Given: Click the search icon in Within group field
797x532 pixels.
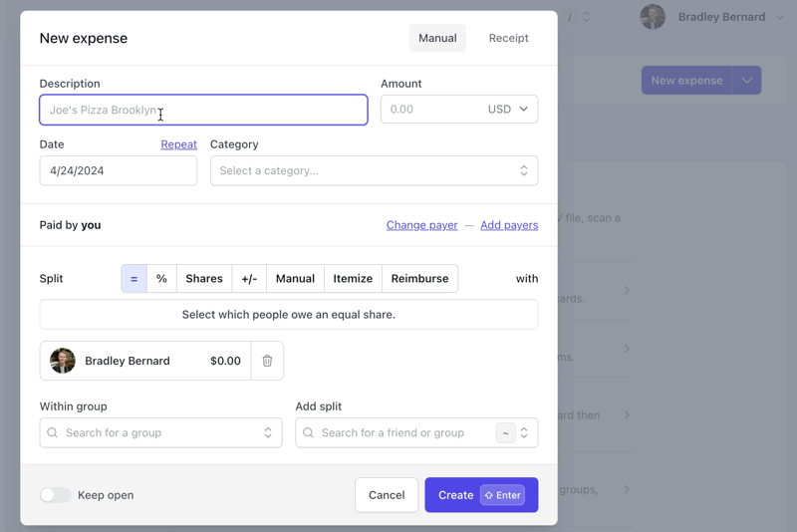Looking at the screenshot, I should pos(53,433).
